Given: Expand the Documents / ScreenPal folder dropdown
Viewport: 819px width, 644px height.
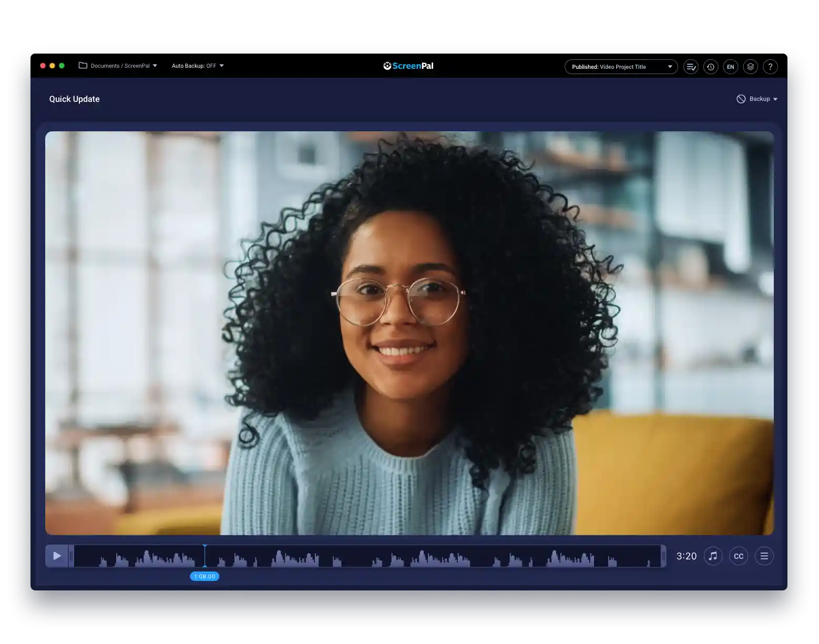Looking at the screenshot, I should [155, 66].
